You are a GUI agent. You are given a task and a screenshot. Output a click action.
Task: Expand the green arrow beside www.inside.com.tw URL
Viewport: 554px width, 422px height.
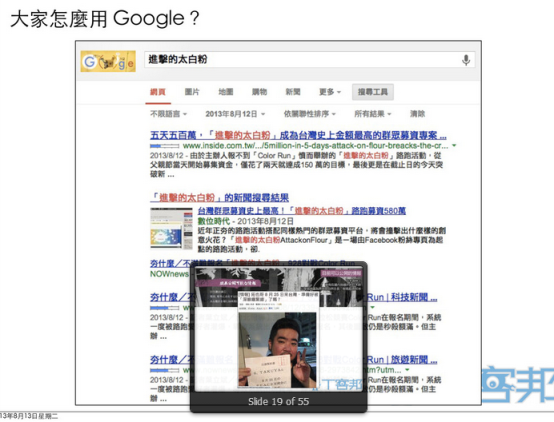click(454, 145)
